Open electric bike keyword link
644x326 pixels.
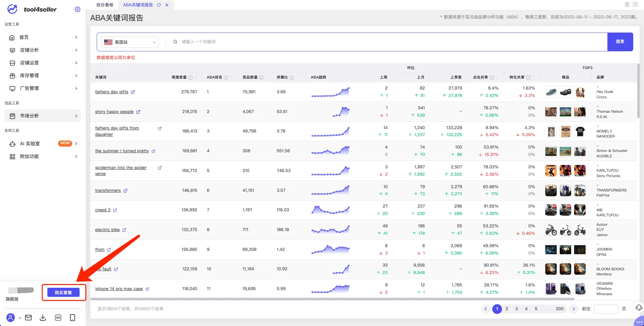[107, 230]
